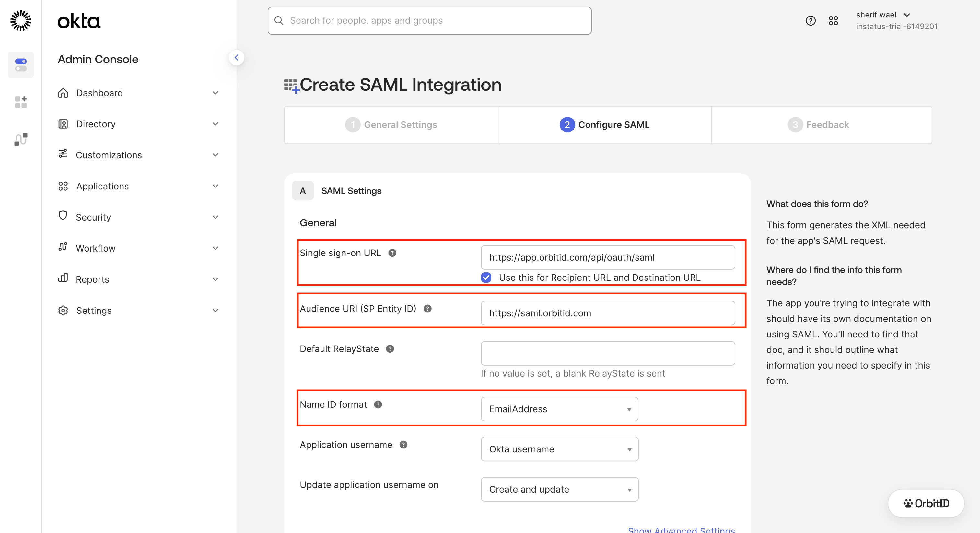This screenshot has width=980, height=533.
Task: Expand the Dashboard menu chevron
Action: [215, 93]
